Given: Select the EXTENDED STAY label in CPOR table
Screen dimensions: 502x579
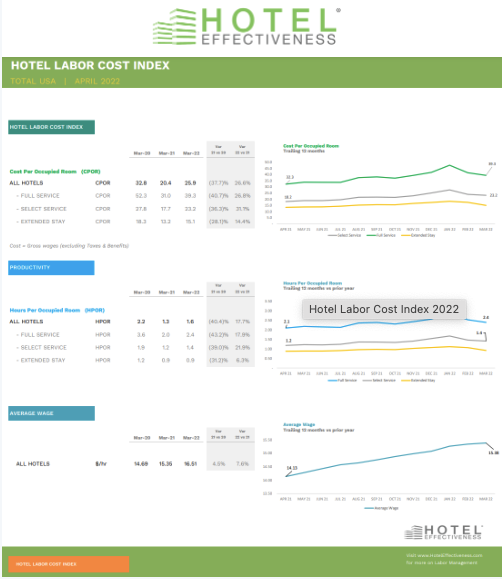Looking at the screenshot, I should (43, 222).
